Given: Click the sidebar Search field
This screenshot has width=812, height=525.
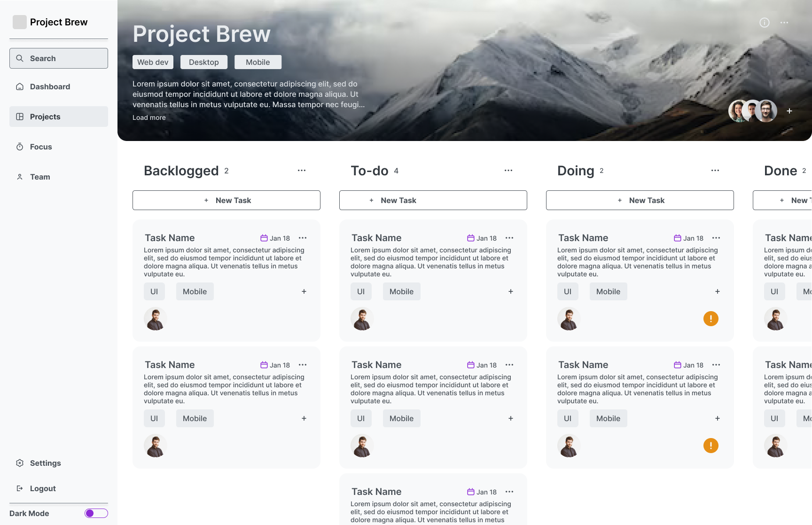Looking at the screenshot, I should coord(59,58).
